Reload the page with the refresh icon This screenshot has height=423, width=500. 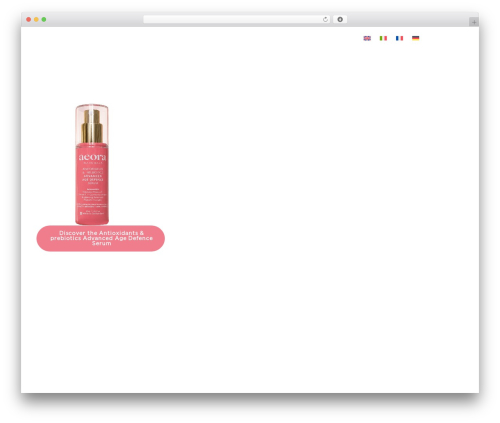tap(325, 20)
